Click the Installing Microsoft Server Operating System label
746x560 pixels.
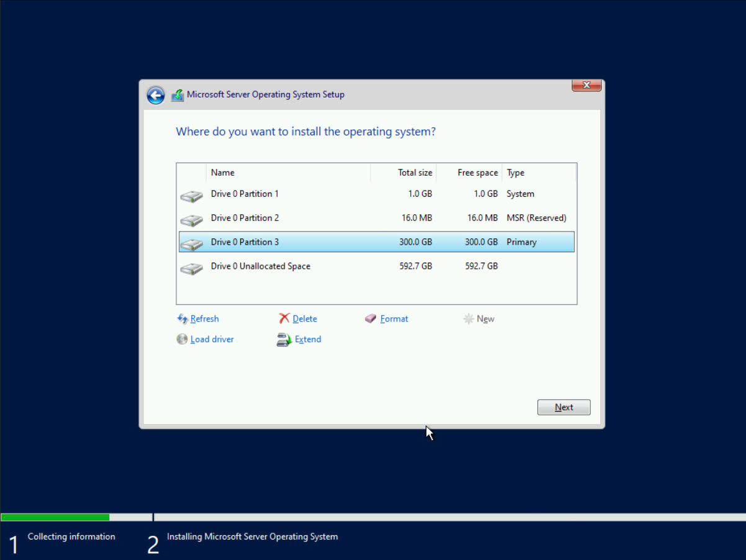(253, 536)
